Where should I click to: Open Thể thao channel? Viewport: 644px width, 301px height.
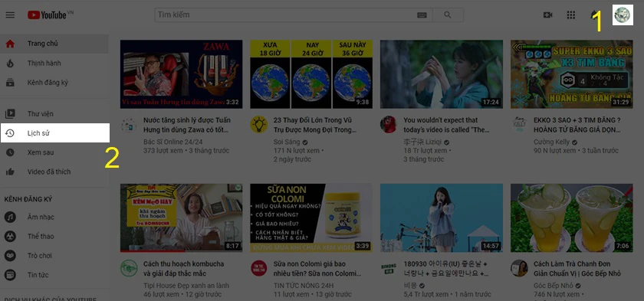(54, 236)
